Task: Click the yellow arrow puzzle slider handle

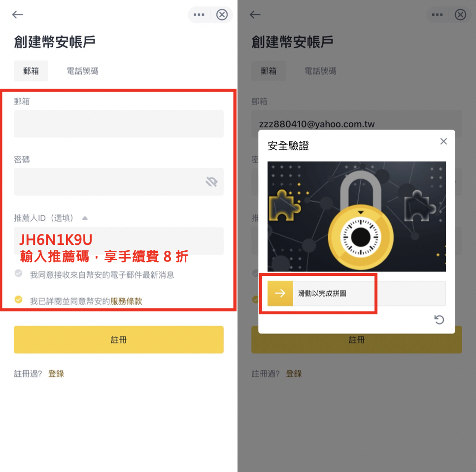Action: point(280,293)
